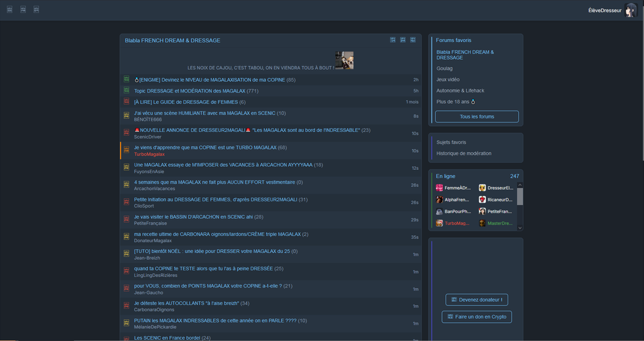The height and width of the screenshot is (341, 644).
Task: Open Historique de modération
Action: [x=464, y=154]
